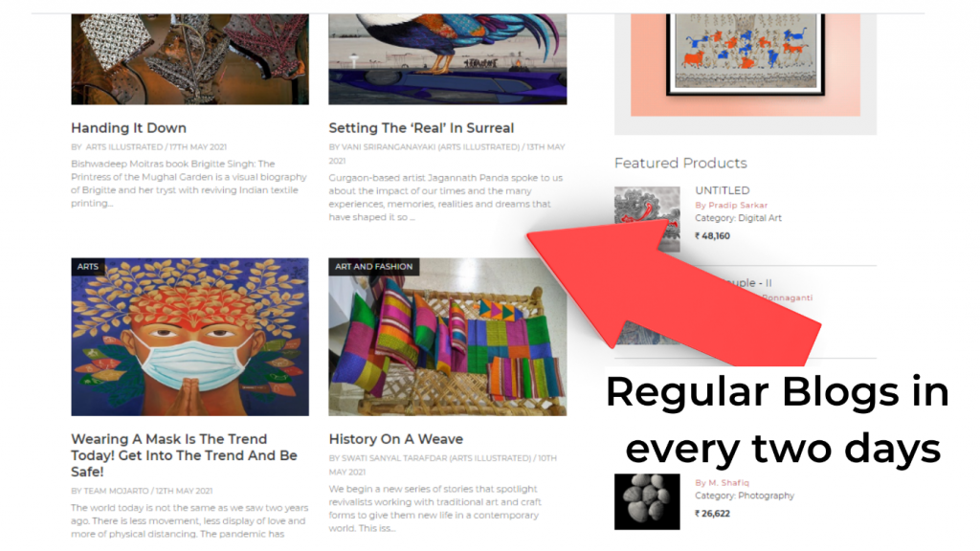Viewport: 980px width, 551px height.
Task: Click the colorful weave fabrics thumbnail
Action: tap(448, 337)
